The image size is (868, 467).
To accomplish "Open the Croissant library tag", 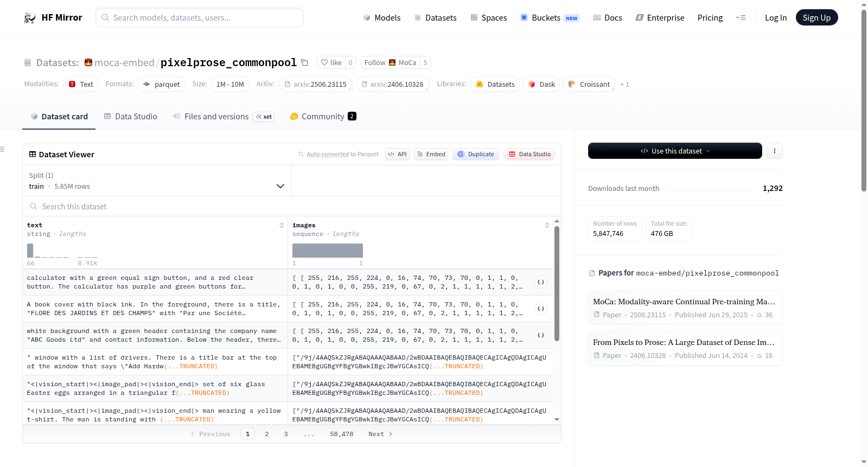I will [589, 84].
